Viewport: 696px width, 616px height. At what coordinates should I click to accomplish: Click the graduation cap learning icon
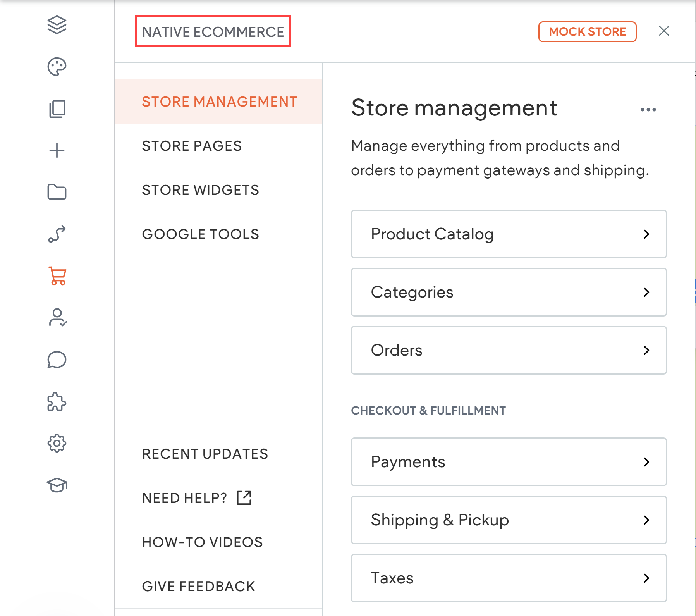click(x=57, y=485)
